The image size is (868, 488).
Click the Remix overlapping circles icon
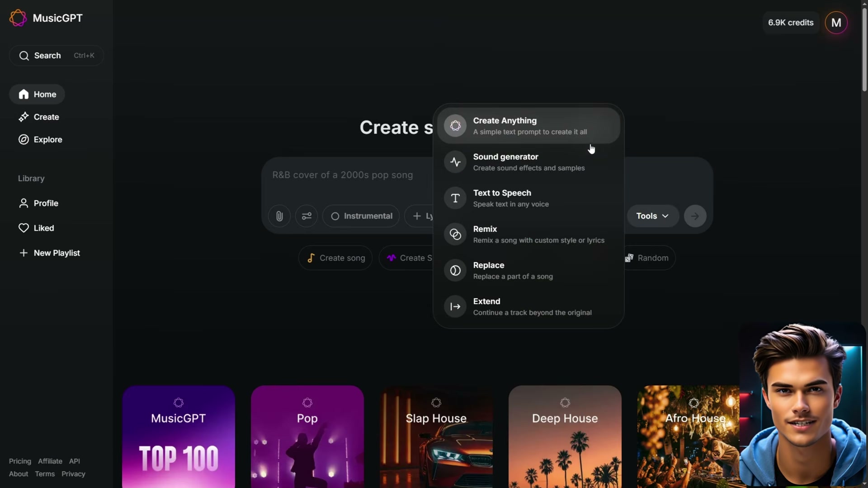455,234
